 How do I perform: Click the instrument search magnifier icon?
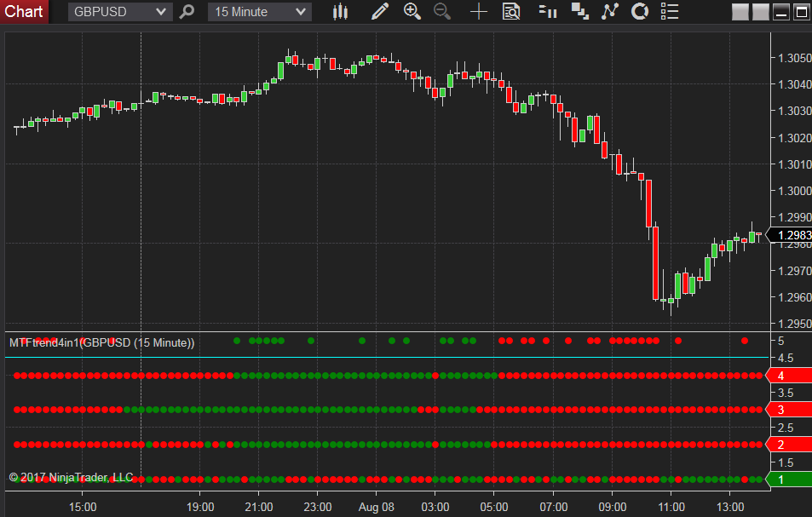click(187, 12)
